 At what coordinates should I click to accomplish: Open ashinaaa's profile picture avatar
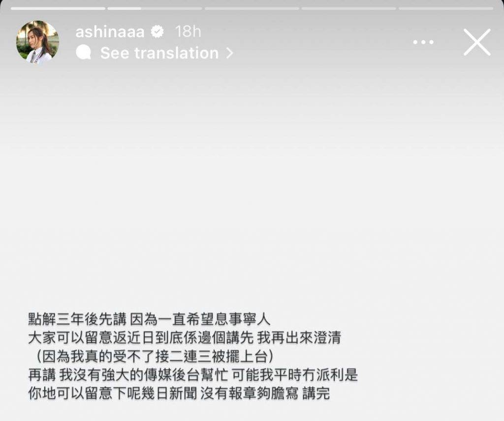[x=37, y=42]
